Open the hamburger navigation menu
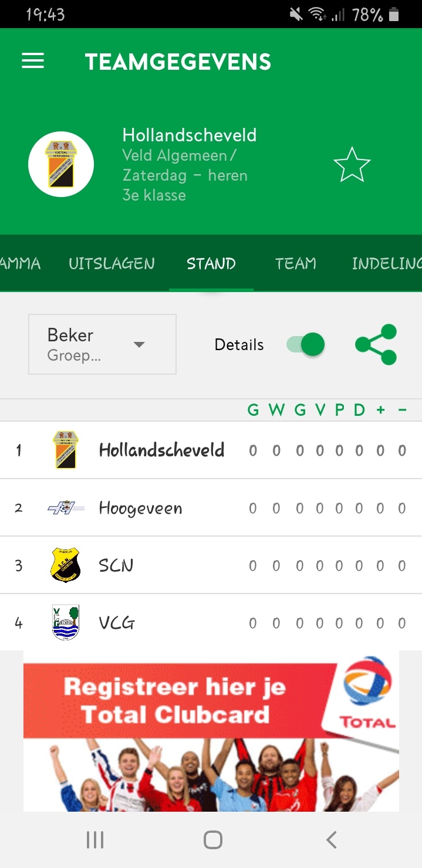Image resolution: width=422 pixels, height=868 pixels. 33,62
